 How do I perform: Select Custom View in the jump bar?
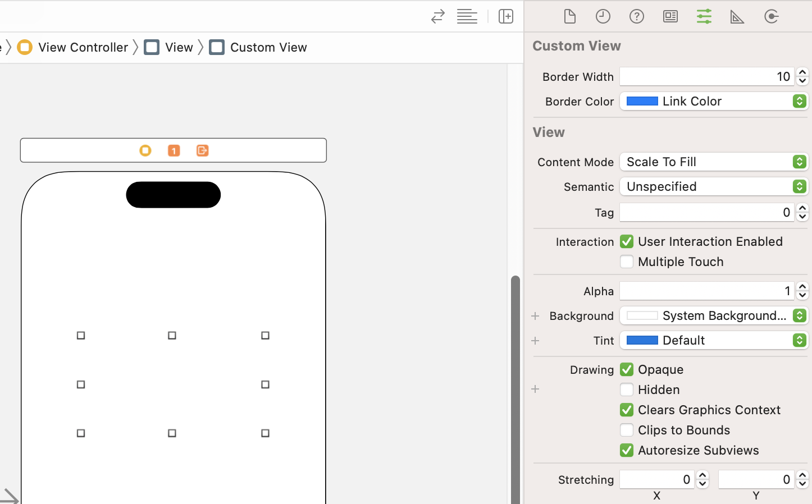268,47
